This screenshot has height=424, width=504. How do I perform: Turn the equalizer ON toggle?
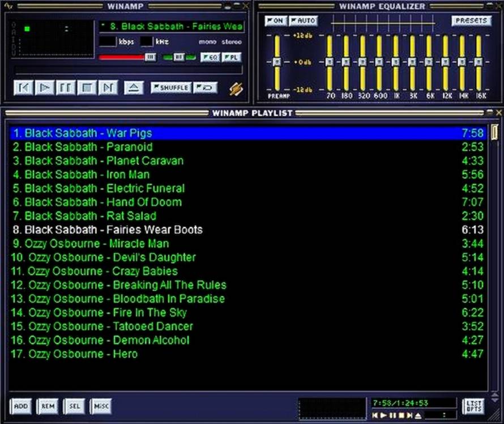pos(275,21)
